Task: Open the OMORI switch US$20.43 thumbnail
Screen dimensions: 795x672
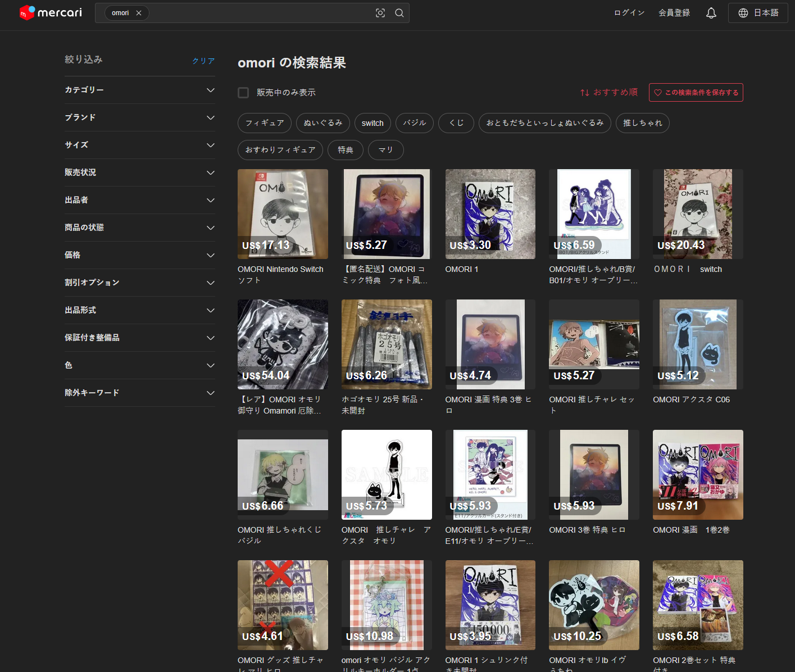Action: click(698, 214)
